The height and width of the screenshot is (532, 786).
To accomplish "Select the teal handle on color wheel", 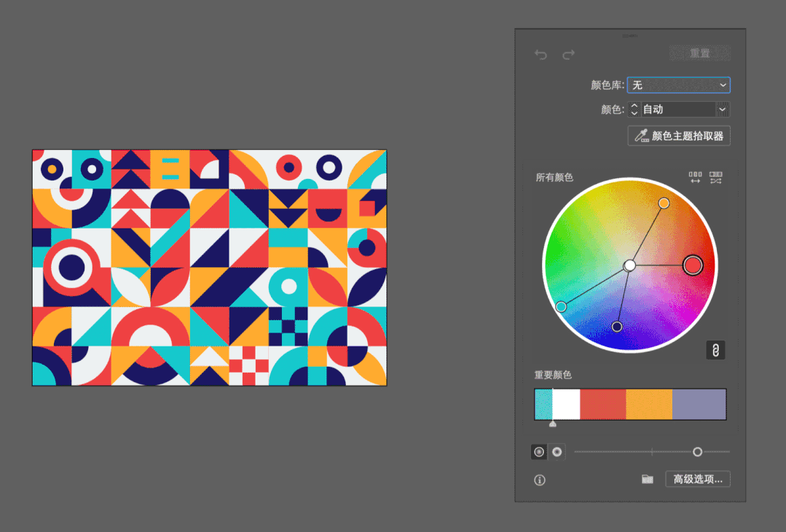I will 562,306.
